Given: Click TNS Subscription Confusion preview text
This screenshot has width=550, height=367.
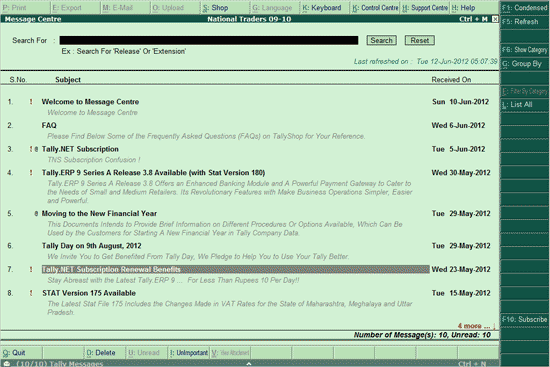Looking at the screenshot, I should pyautogui.click(x=94, y=160).
